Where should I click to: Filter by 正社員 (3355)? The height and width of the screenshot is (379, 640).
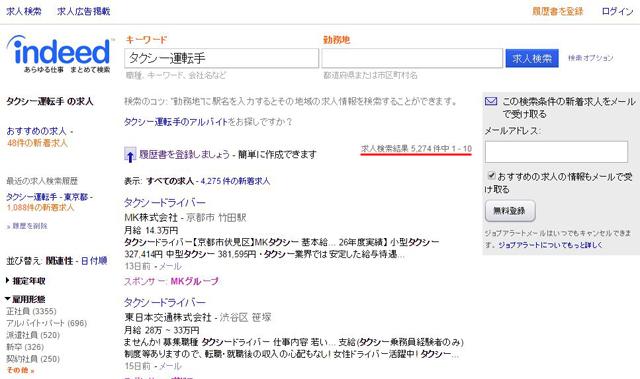click(31, 311)
